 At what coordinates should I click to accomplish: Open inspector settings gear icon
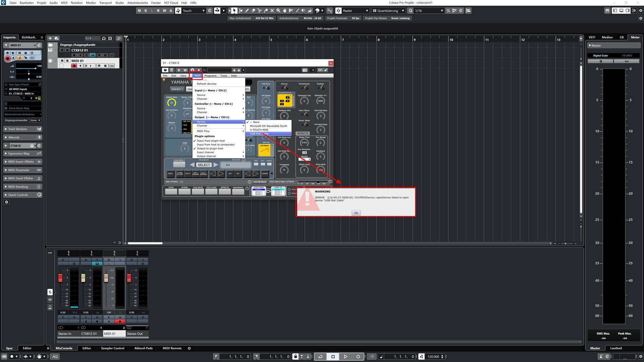coord(6,202)
